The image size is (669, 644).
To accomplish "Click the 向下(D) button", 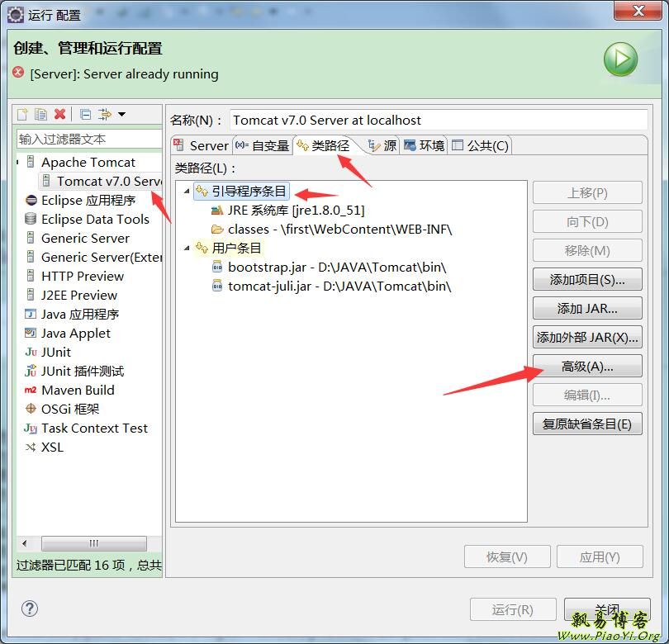I will 587,222.
